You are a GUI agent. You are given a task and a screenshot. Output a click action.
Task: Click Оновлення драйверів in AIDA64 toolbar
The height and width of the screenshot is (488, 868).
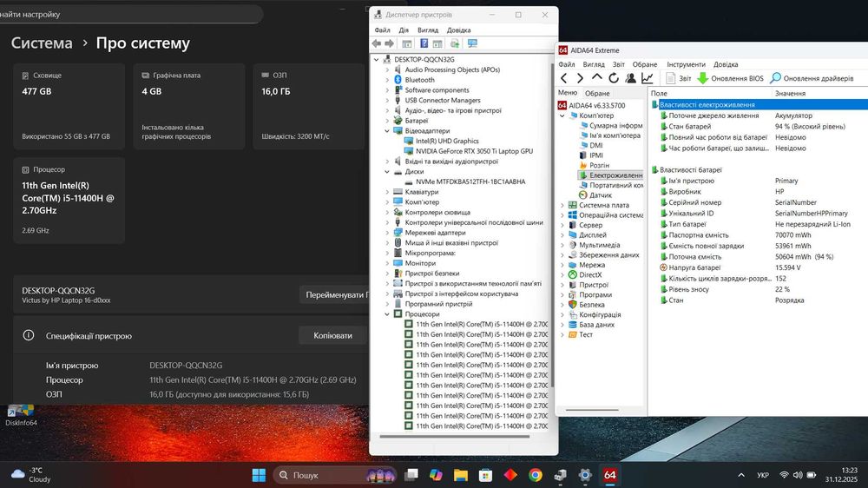[812, 78]
